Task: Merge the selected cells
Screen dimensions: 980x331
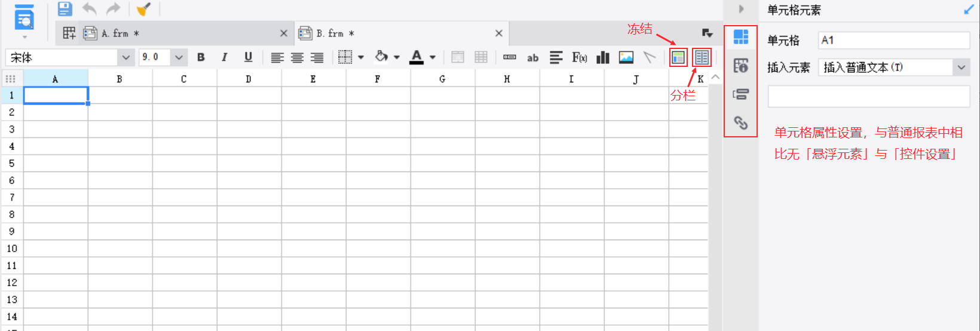Action: (x=458, y=57)
